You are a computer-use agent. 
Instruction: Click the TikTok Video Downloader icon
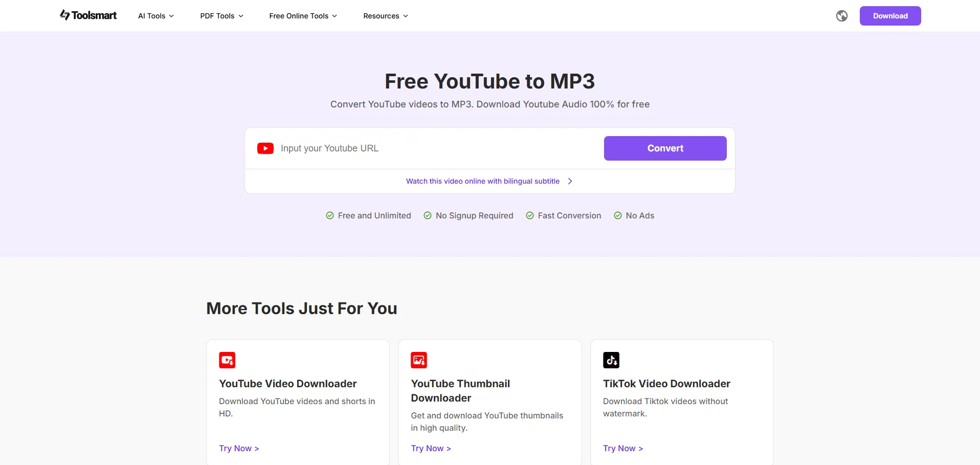click(611, 360)
